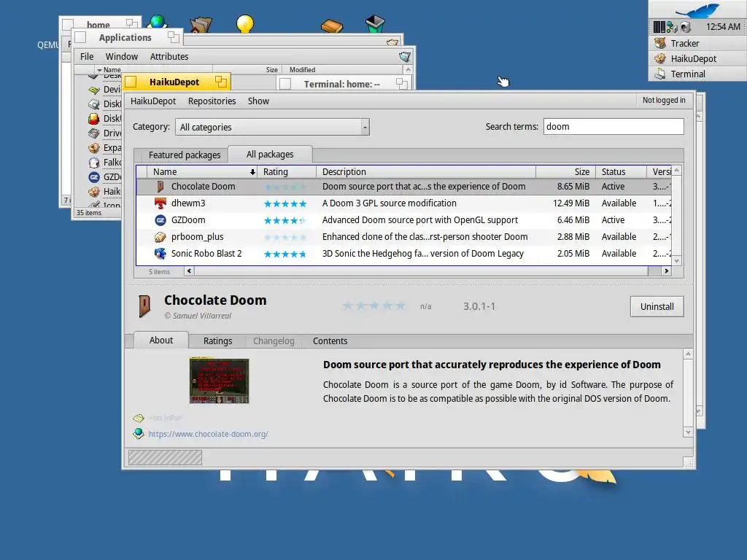Click the Chocolate Doom screenshot thumbnail
The width and height of the screenshot is (747, 560).
click(x=219, y=381)
